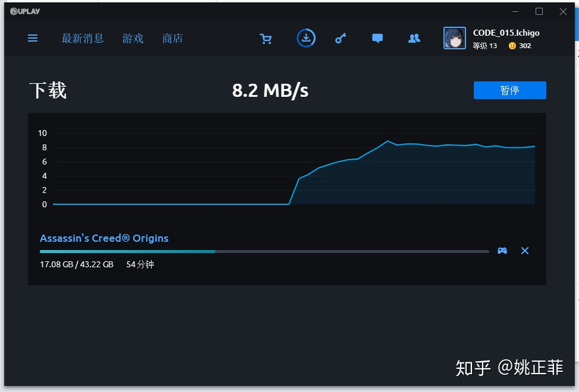579x392 pixels.
Task: Click the 302 coin balance
Action: click(521, 46)
